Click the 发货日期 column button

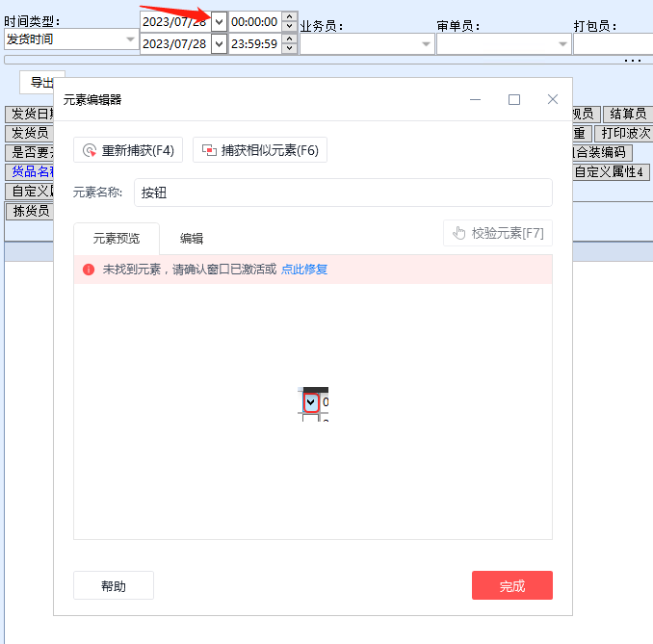(30, 114)
